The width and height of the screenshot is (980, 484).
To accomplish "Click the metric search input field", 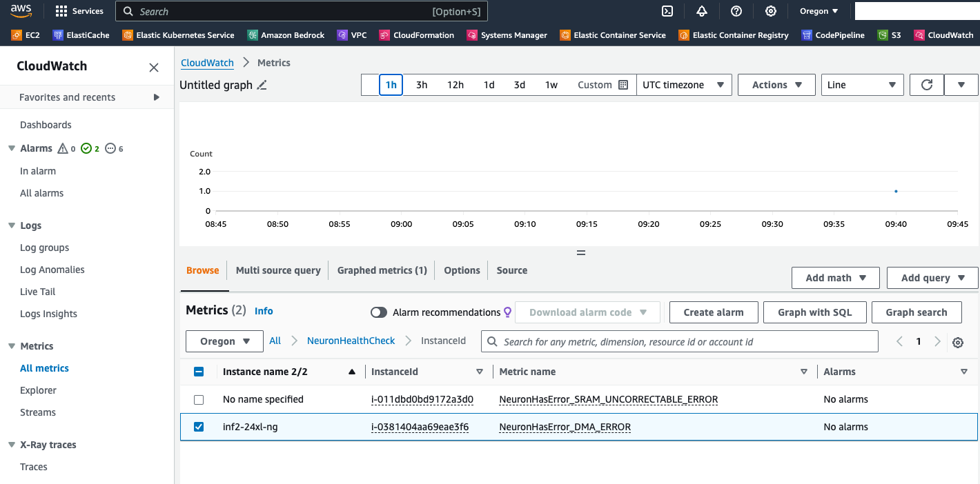I will point(680,341).
